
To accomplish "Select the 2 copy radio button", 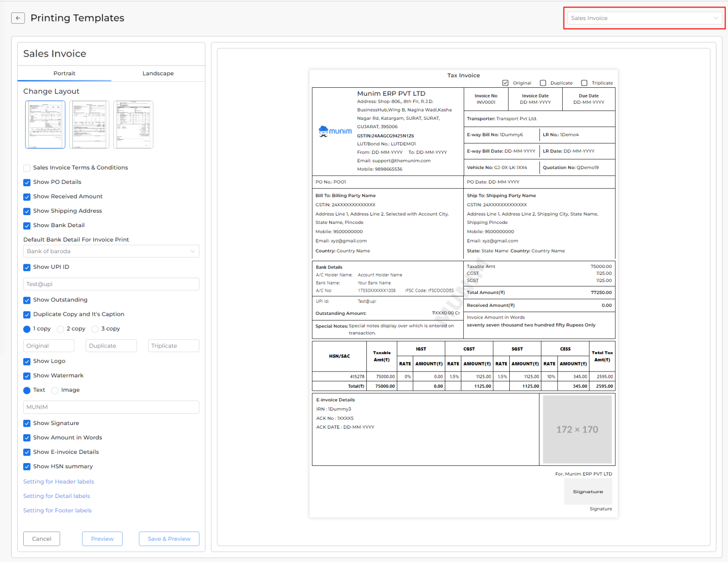I will pyautogui.click(x=60, y=329).
